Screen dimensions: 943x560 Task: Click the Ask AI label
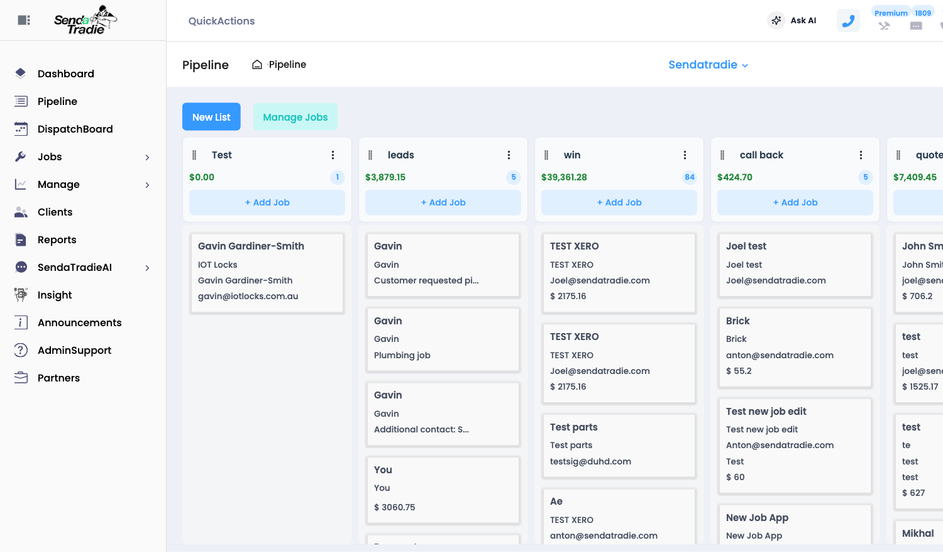pyautogui.click(x=803, y=20)
